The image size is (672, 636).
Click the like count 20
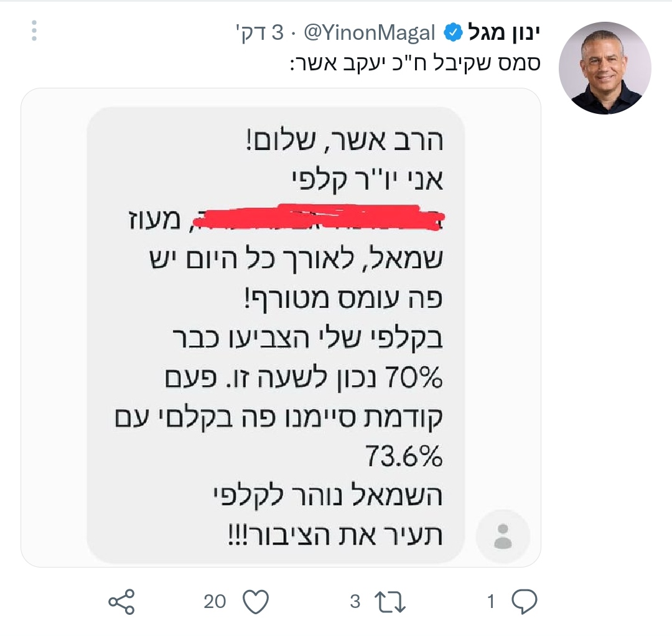tap(215, 602)
